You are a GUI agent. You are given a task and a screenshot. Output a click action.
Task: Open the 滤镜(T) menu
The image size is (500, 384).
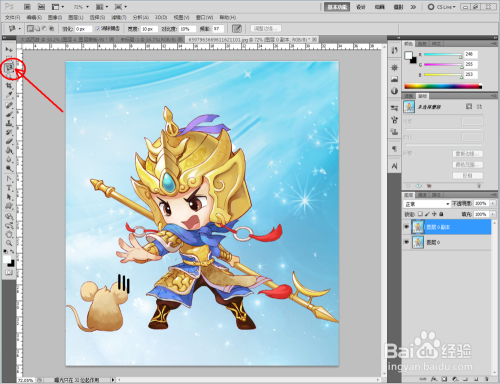[x=119, y=17]
